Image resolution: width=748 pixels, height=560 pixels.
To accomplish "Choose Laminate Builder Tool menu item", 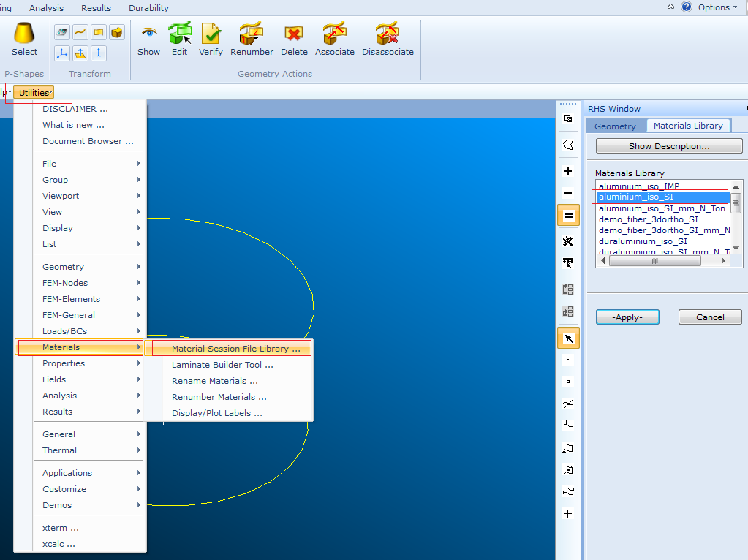I will click(x=222, y=365).
